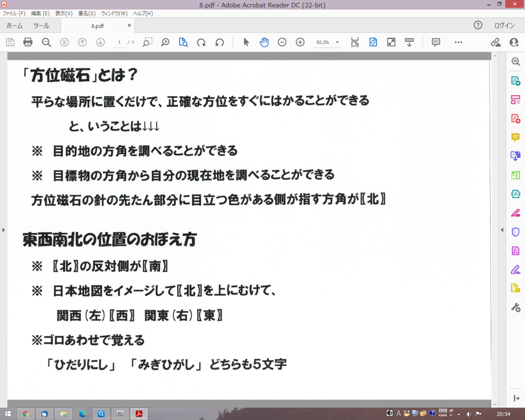Screen dimensions: 525x420
Task: Rotate the page counterclockwise
Action: coord(220,42)
